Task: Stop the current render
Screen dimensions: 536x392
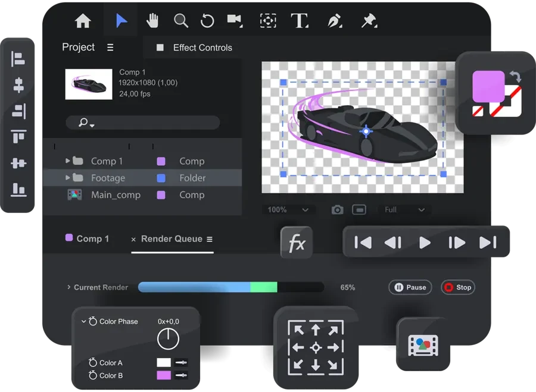Action: (458, 287)
